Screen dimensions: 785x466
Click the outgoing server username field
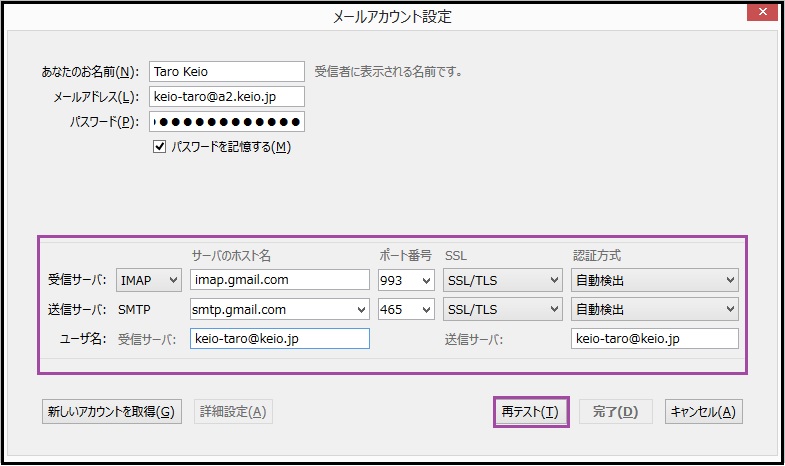(654, 339)
